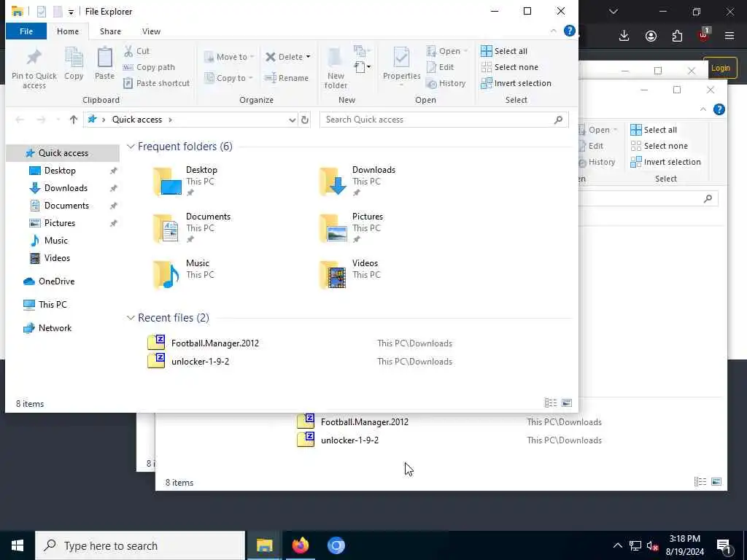Open browser downloads arrow icon
Viewport: 747px width, 560px height.
click(x=624, y=36)
